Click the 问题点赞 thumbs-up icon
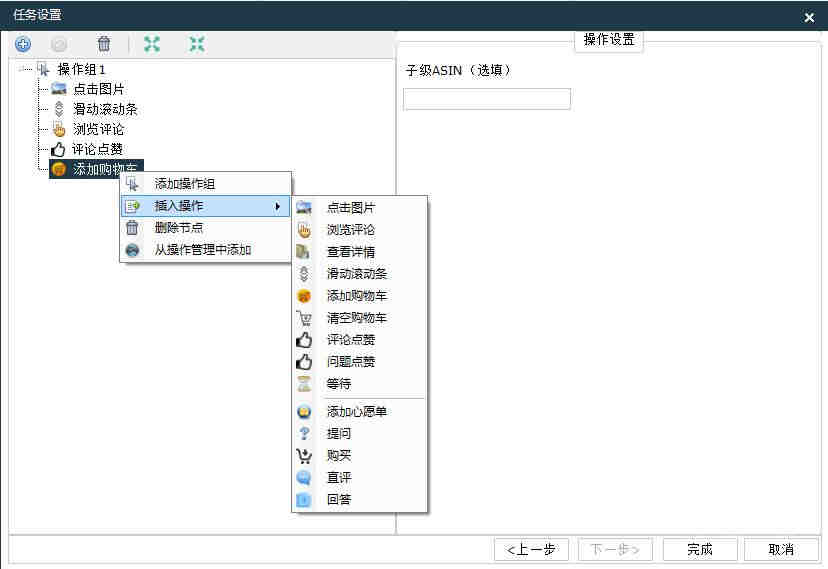The width and height of the screenshot is (828, 569). tap(304, 362)
